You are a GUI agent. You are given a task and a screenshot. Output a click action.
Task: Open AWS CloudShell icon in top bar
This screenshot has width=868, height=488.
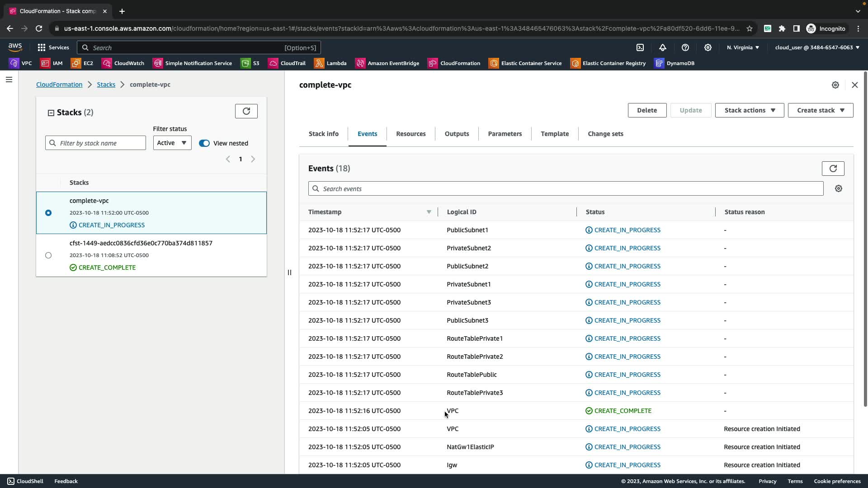coord(640,47)
